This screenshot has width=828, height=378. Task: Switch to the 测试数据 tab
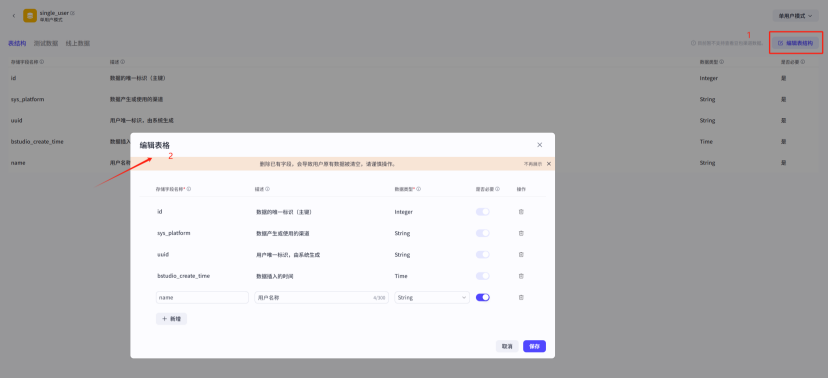coord(46,43)
